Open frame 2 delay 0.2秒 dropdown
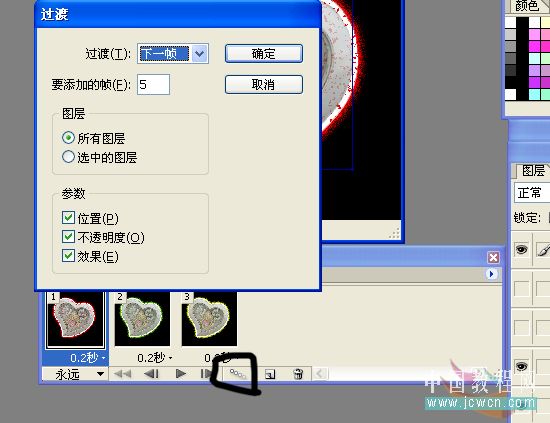The width and height of the screenshot is (550, 423). pos(154,358)
